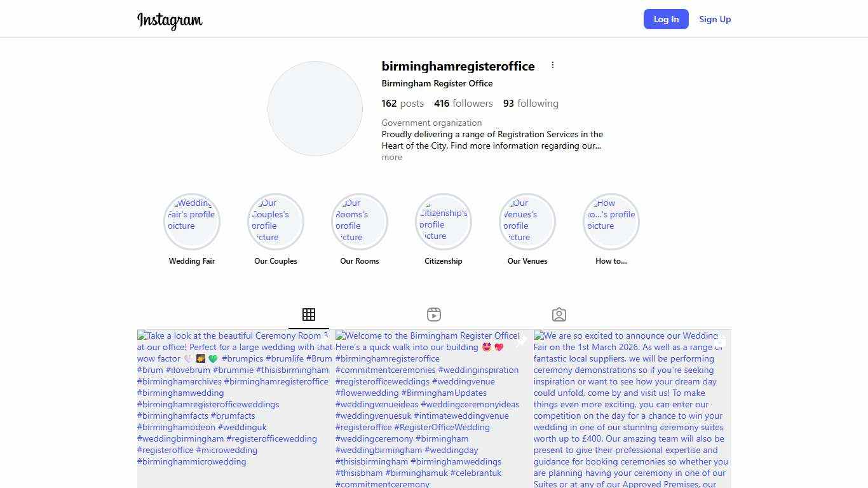868x488 pixels.
Task: Click the Sign Up link
Action: (x=715, y=19)
